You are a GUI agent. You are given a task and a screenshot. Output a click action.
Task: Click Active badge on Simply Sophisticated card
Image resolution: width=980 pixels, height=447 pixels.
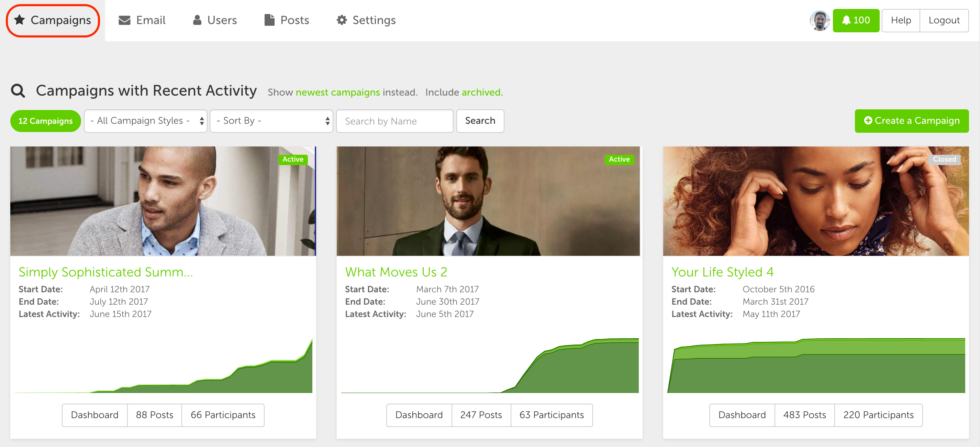(292, 160)
